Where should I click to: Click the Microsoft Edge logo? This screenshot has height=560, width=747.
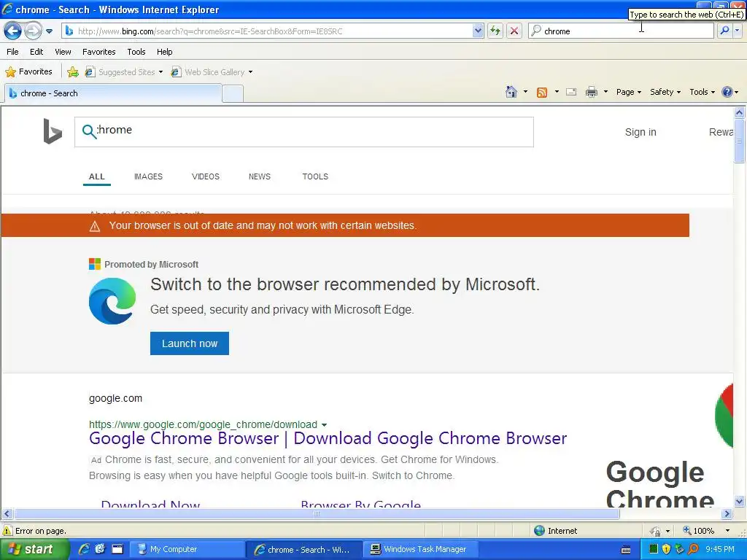pos(112,301)
